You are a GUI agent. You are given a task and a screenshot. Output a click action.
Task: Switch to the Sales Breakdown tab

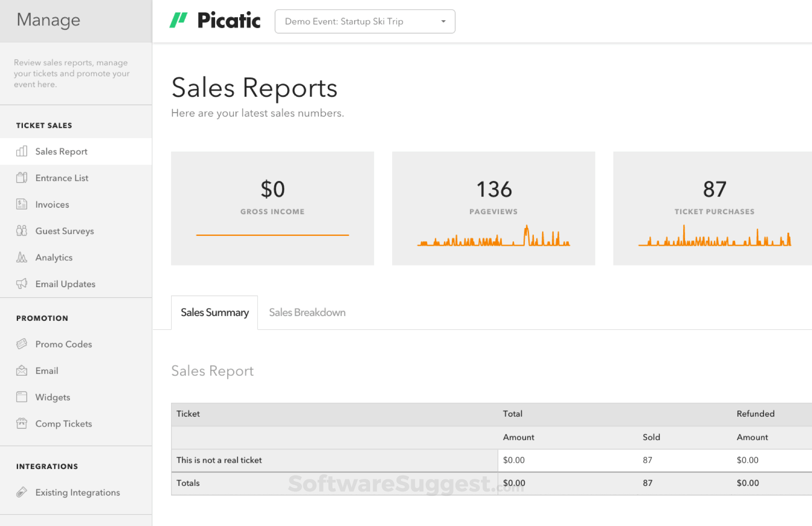tap(307, 312)
